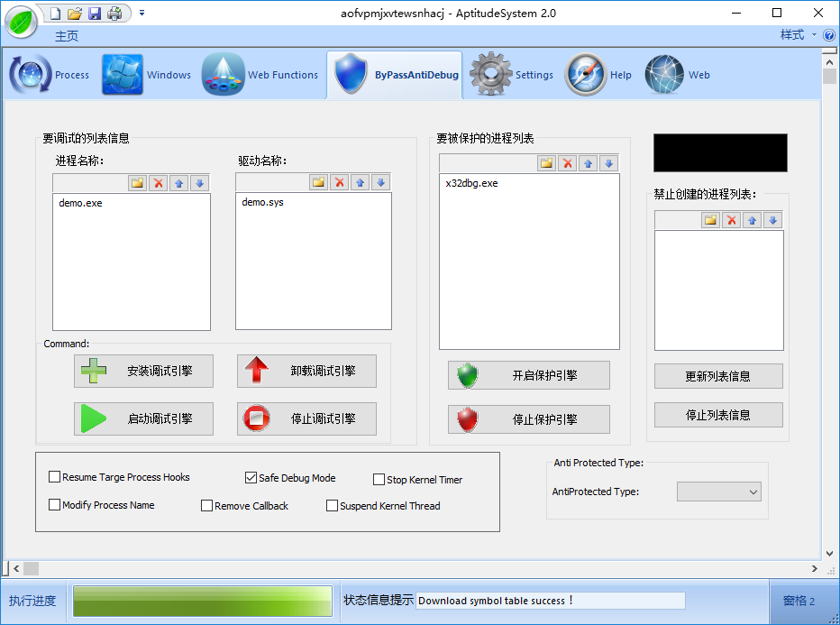This screenshot has height=625, width=840.
Task: Click the 卸载调试引擎 uninstall button
Action: coord(306,371)
